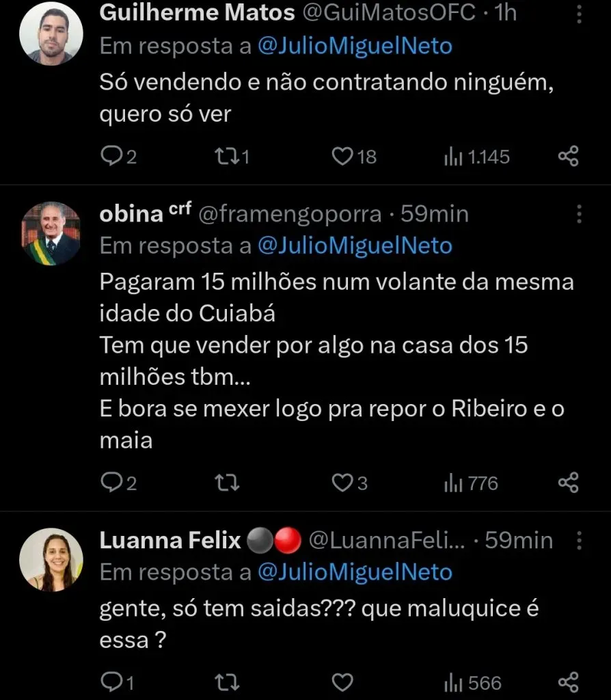Open more options on Luanna Felix's tweet
The image size is (611, 700).
580,541
